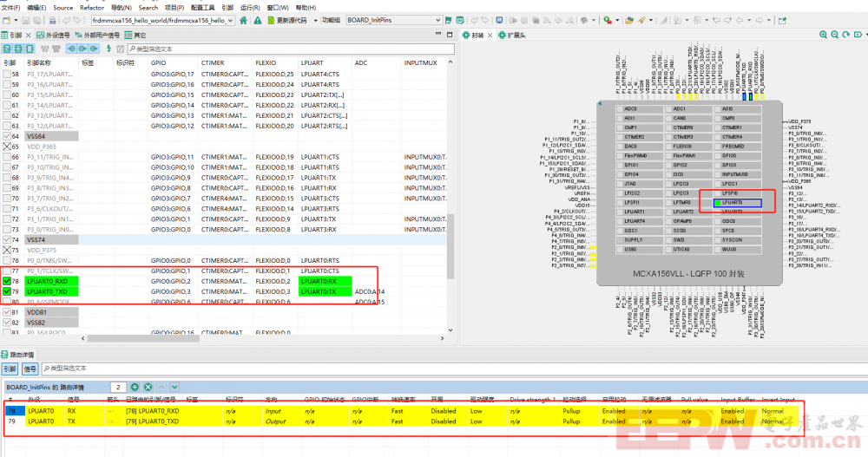Screen dimensions: 868x457
Task: Check pin 58 P3_17 checkbox
Action: pyautogui.click(x=7, y=74)
